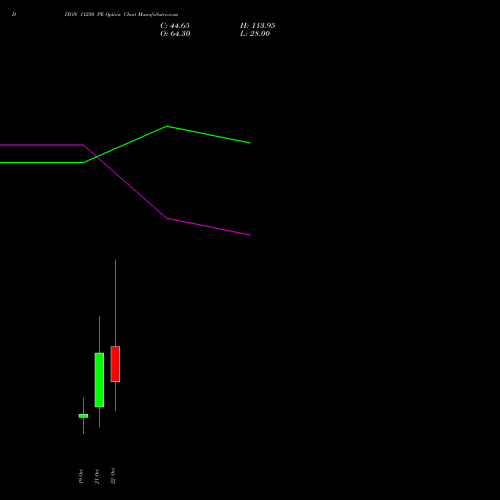Click the low value L: 28.00
Screen dimensions: 500x500
coord(255,34)
